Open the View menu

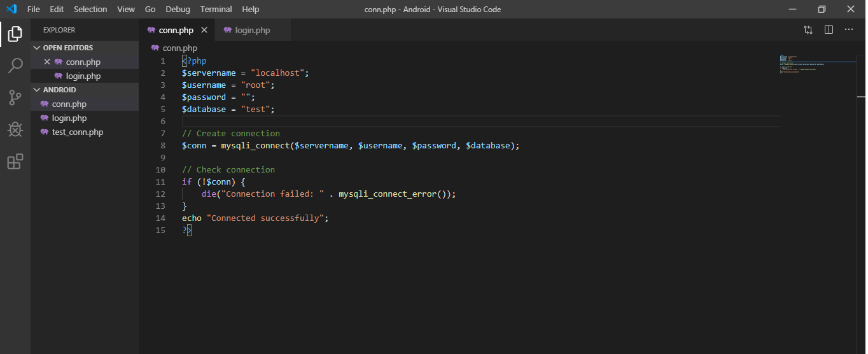[126, 9]
